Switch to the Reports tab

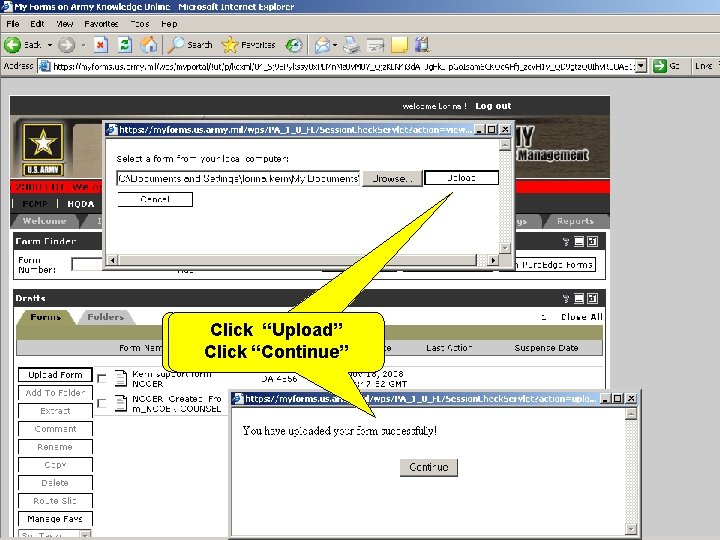click(575, 221)
